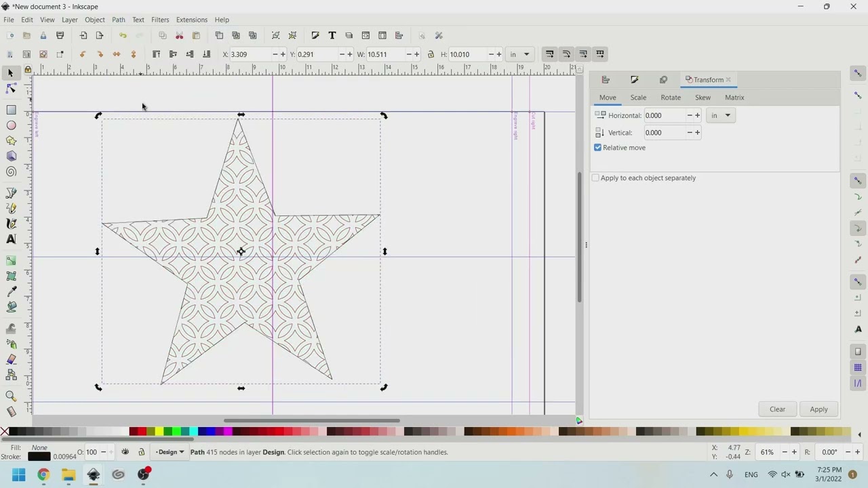Click the Import file icon

83,35
